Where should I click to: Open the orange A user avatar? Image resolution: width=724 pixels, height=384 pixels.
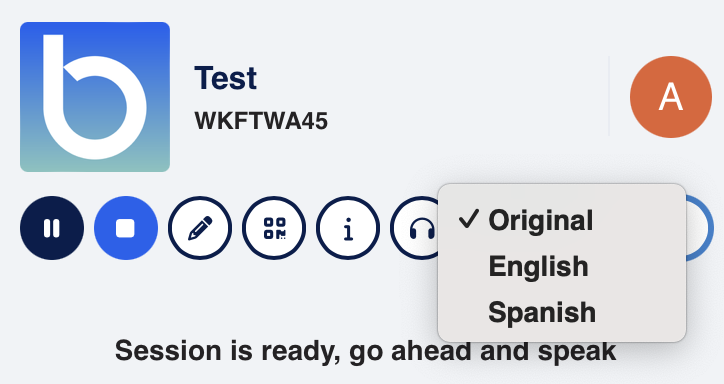[670, 97]
